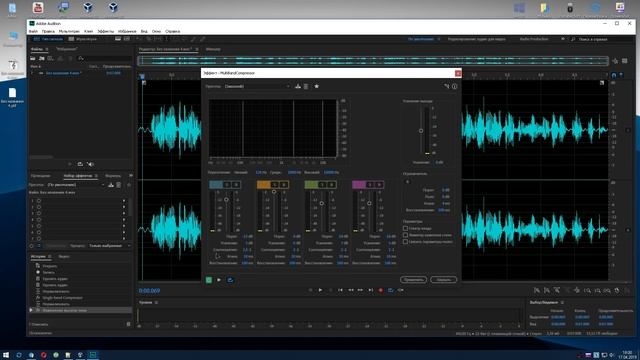Stop playback in the main transport

pos(310,290)
